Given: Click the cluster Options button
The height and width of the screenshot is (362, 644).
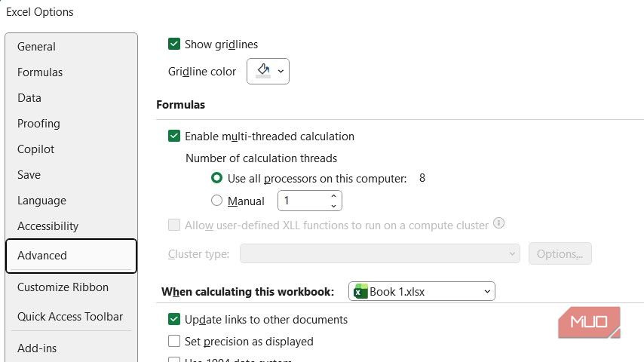Looking at the screenshot, I should coord(560,254).
